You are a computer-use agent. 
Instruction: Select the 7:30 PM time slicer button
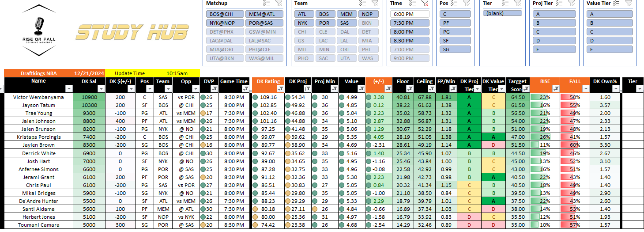coord(410,23)
